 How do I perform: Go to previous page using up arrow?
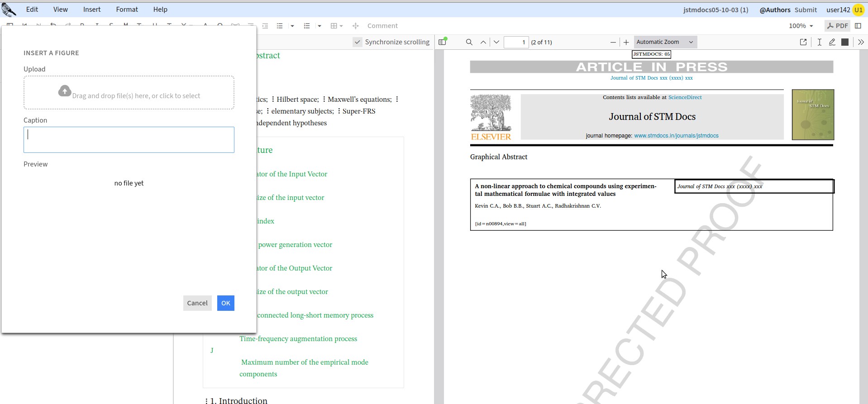click(483, 42)
